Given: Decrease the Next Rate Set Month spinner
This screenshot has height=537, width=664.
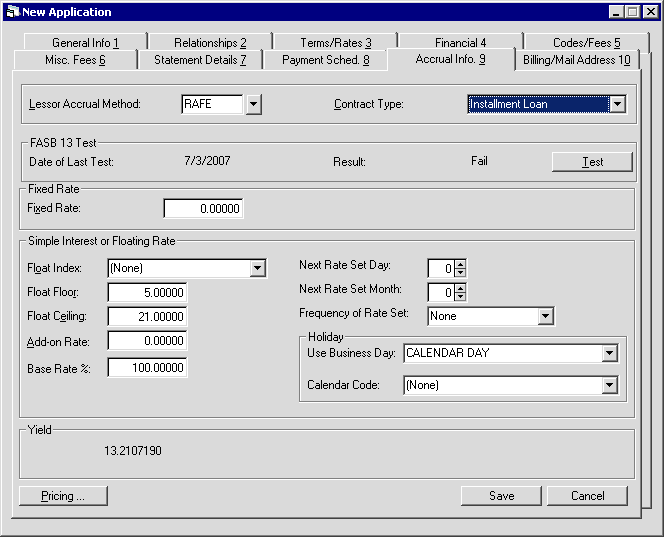Looking at the screenshot, I should click(460, 296).
